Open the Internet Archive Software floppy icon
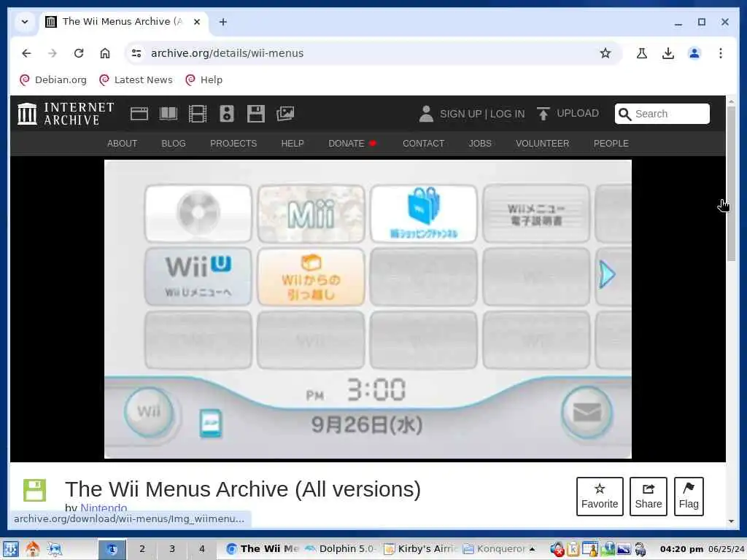Image resolution: width=747 pixels, height=560 pixels. point(256,114)
